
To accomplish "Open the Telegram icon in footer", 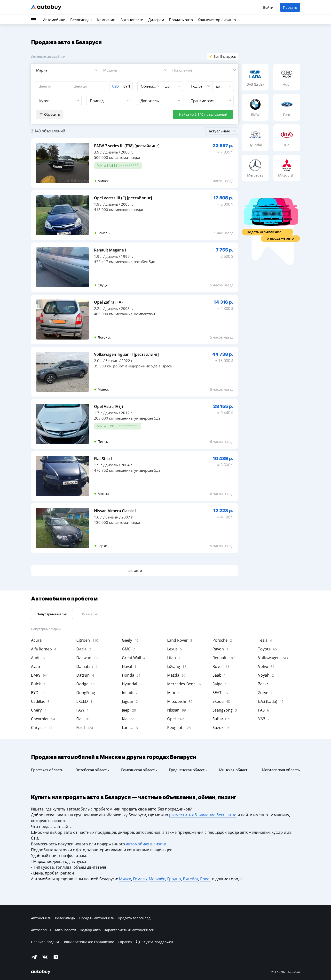I will (x=34, y=957).
